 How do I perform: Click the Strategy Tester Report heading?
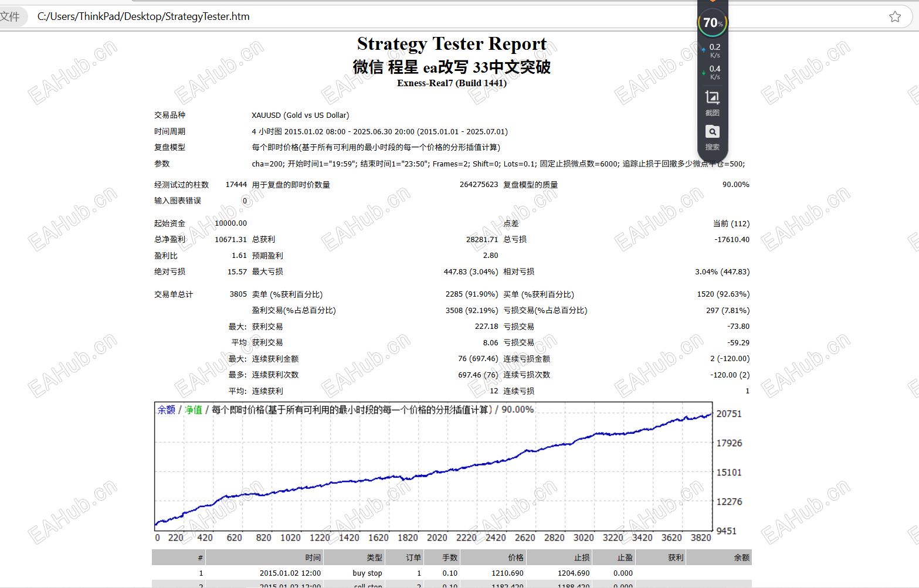coord(452,44)
